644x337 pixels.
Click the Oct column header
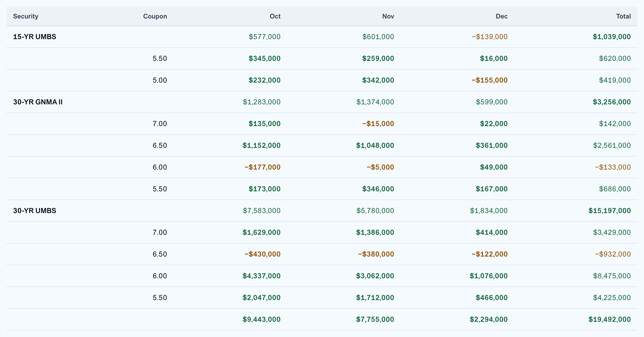275,16
